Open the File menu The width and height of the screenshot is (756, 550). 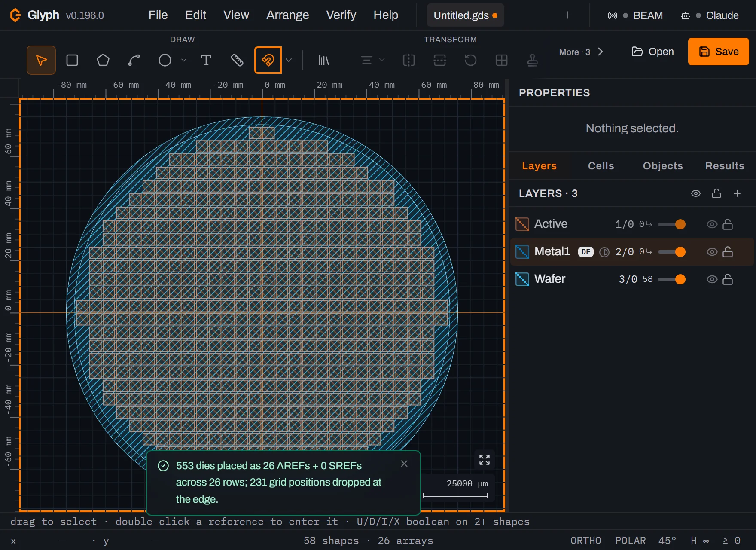(x=158, y=15)
